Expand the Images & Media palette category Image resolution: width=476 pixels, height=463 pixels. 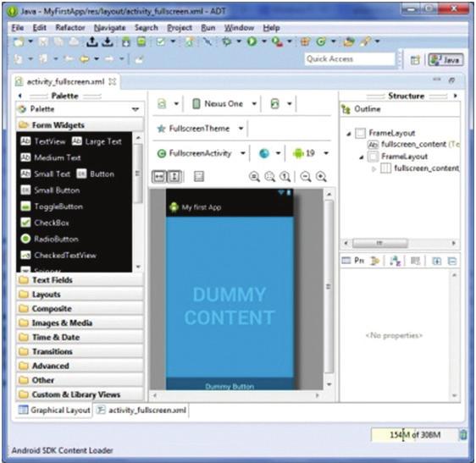point(80,322)
